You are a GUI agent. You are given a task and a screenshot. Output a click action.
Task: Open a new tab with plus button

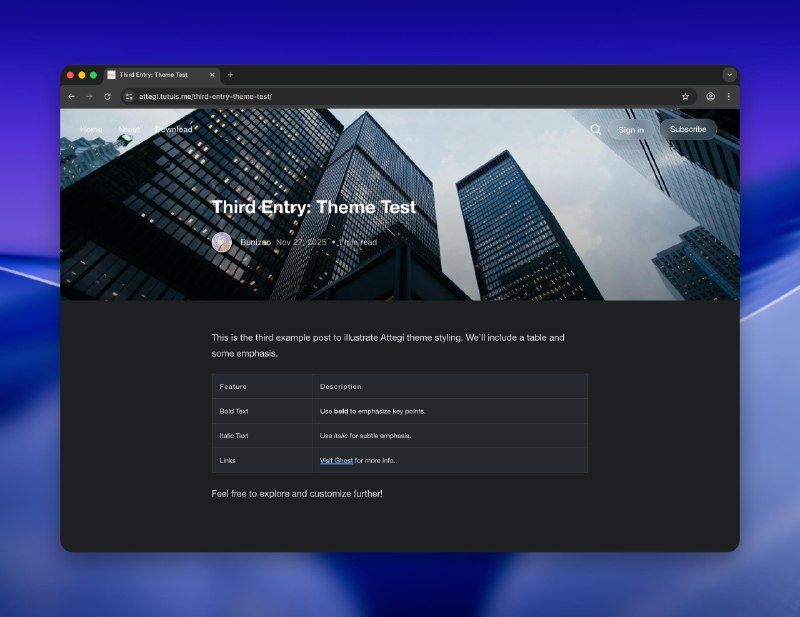230,75
